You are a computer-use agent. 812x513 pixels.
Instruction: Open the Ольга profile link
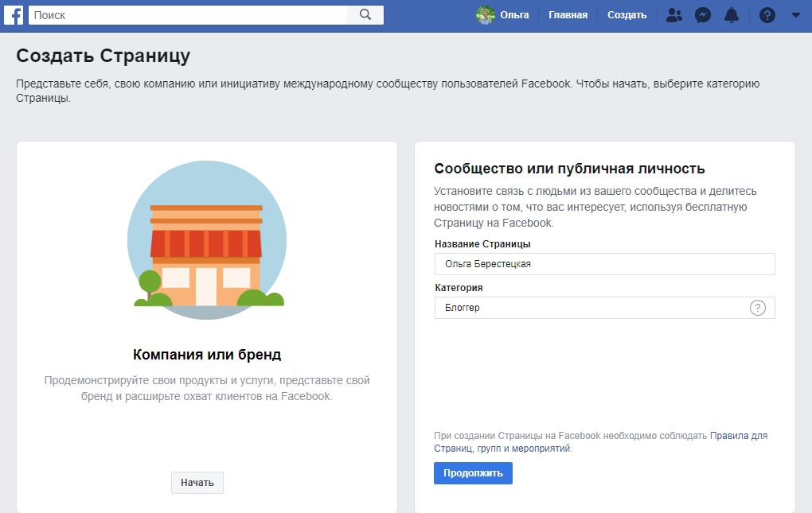tap(514, 15)
